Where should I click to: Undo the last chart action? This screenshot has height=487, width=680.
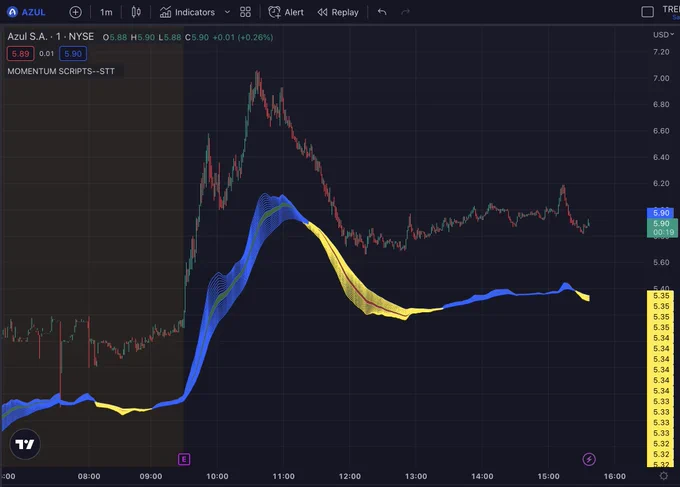point(382,12)
